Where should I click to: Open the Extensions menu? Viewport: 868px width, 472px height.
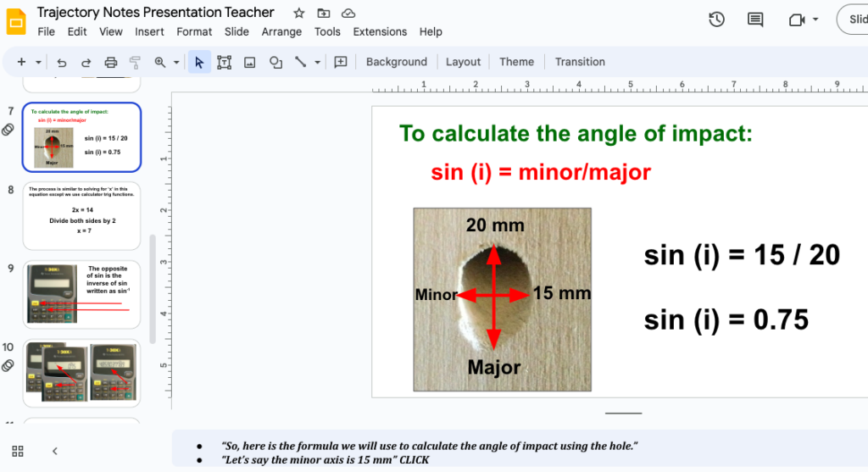(380, 31)
